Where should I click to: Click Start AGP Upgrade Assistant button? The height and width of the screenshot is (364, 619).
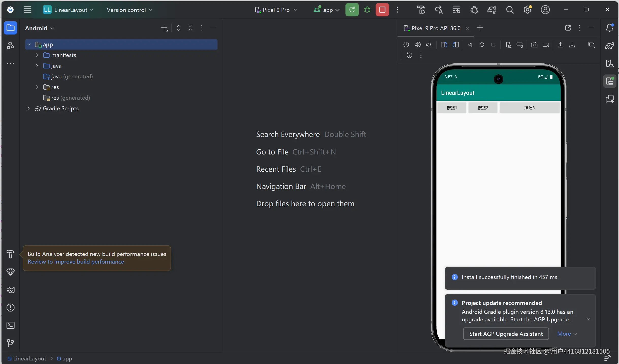pos(506,334)
